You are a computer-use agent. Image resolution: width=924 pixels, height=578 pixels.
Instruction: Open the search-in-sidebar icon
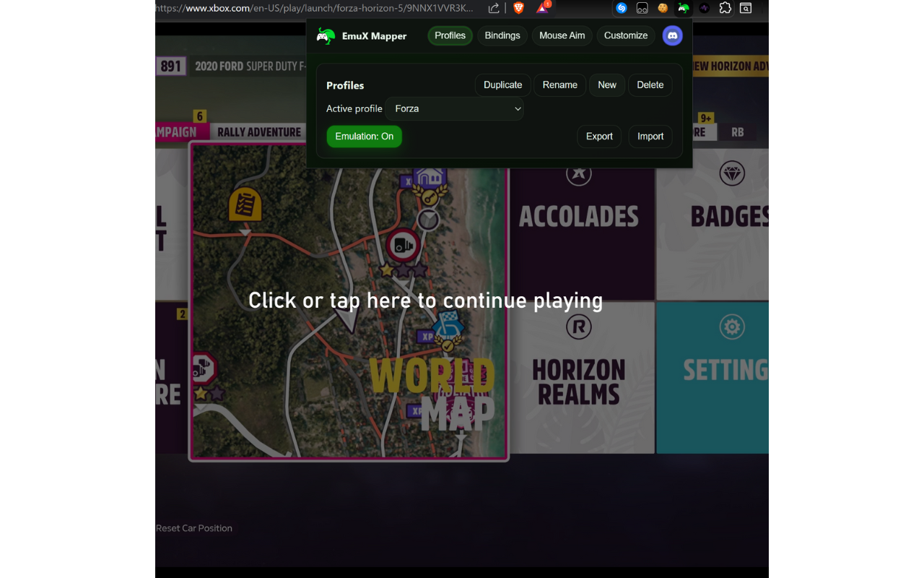tap(745, 9)
